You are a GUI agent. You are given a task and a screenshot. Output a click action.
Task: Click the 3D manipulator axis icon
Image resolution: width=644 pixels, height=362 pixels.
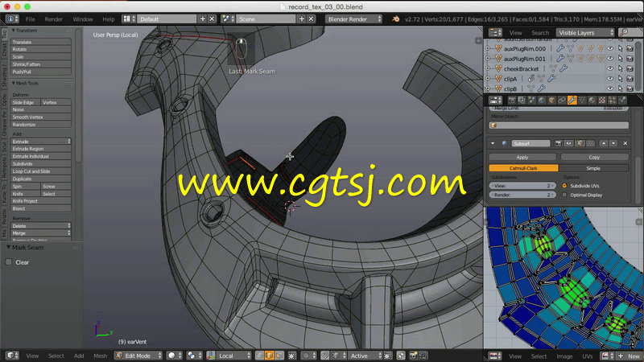[x=211, y=356]
